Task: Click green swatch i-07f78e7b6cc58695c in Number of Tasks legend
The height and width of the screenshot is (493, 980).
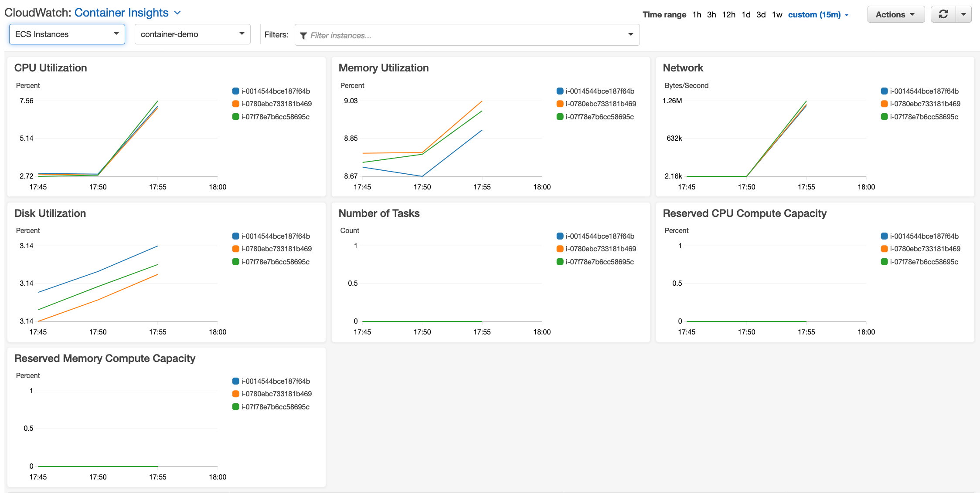Action: [x=560, y=262]
